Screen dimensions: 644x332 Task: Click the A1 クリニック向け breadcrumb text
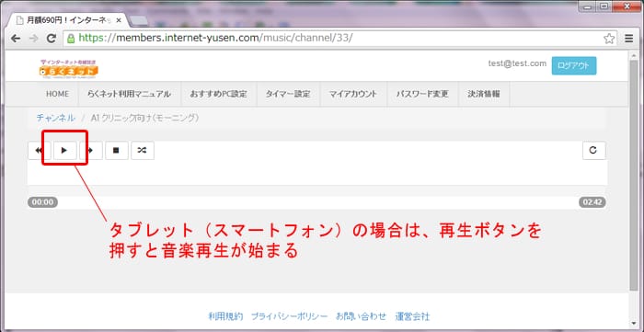(x=144, y=119)
